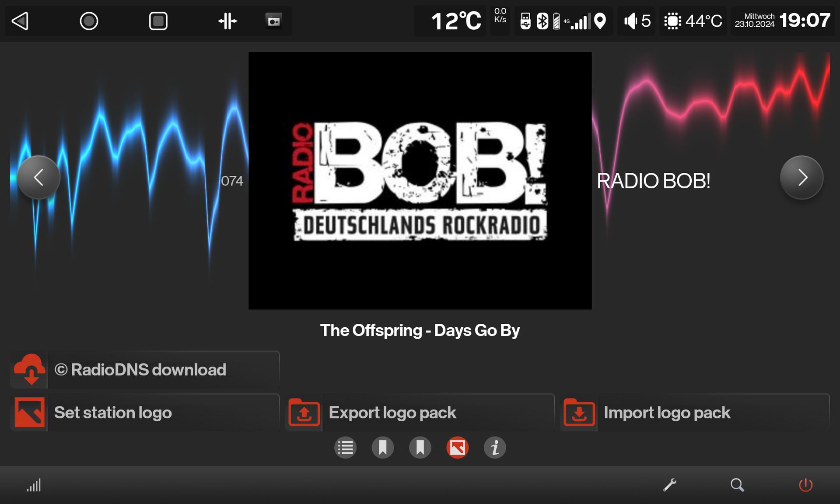Viewport: 840px width, 504px height.
Task: Open the info tab icon
Action: coord(495,448)
